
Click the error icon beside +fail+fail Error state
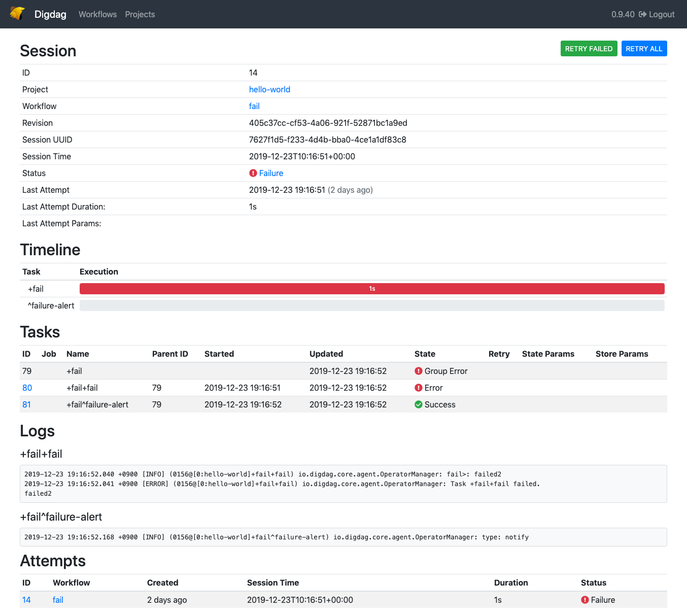pyautogui.click(x=418, y=388)
